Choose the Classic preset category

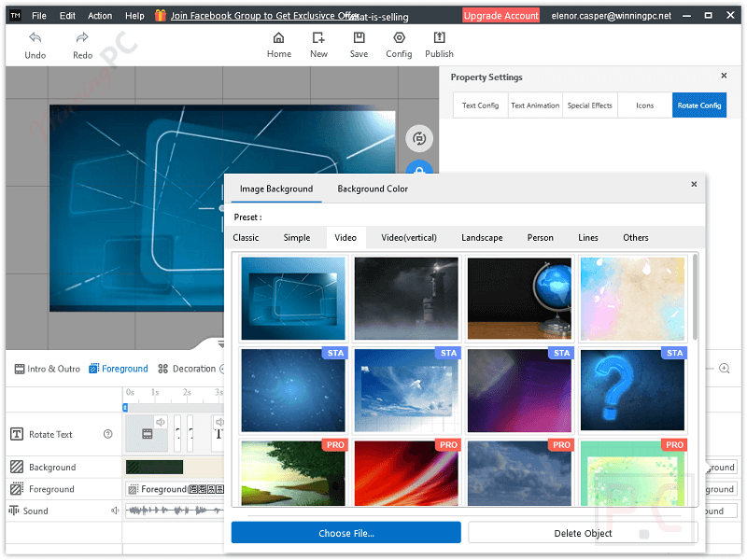coord(246,238)
